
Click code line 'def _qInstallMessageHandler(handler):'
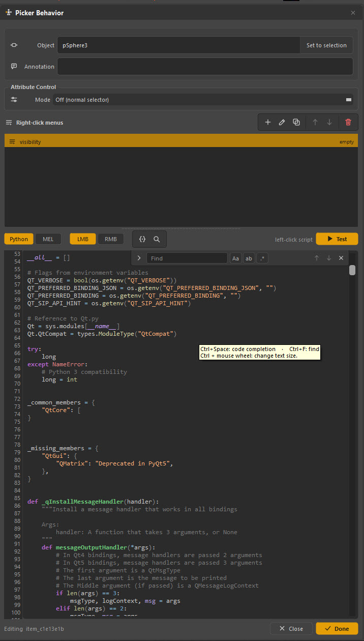coord(93,501)
